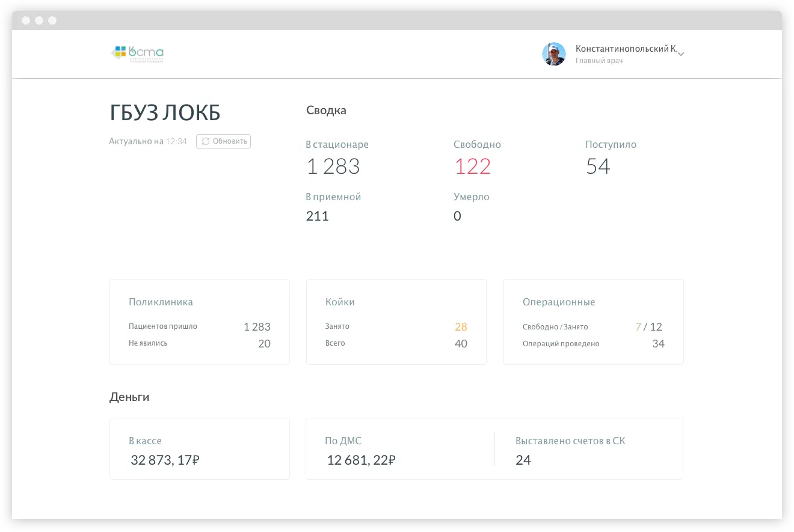Image resolution: width=794 pixels, height=532 pixels.
Task: Click the refresh icon inside the Обновить button
Action: click(x=205, y=141)
